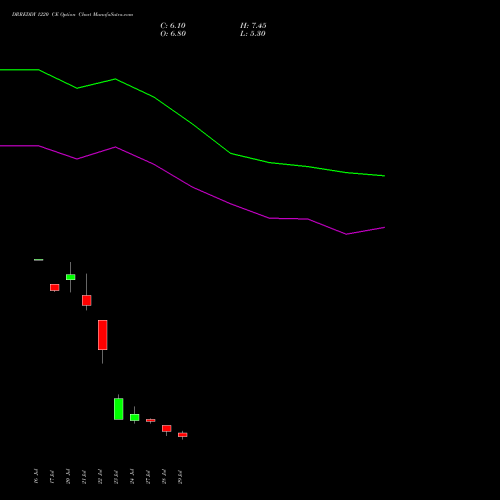Click the low price value L: 5.30
The width and height of the screenshot is (500, 500).
coord(253,34)
